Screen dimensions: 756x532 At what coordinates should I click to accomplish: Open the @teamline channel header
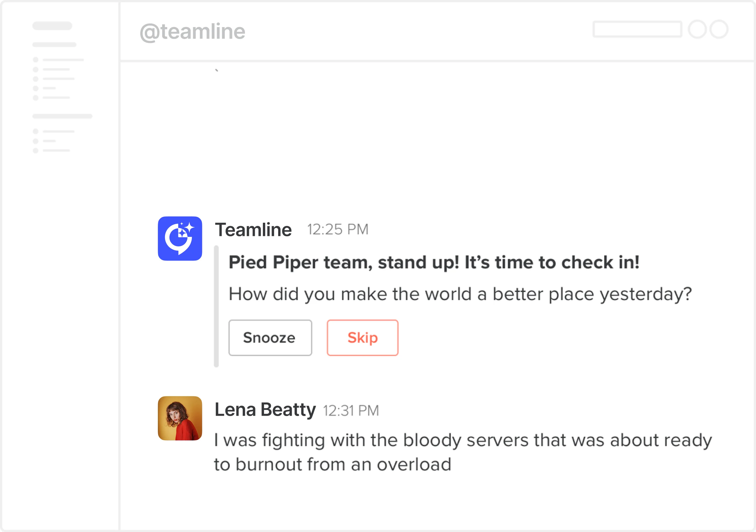[x=192, y=32]
